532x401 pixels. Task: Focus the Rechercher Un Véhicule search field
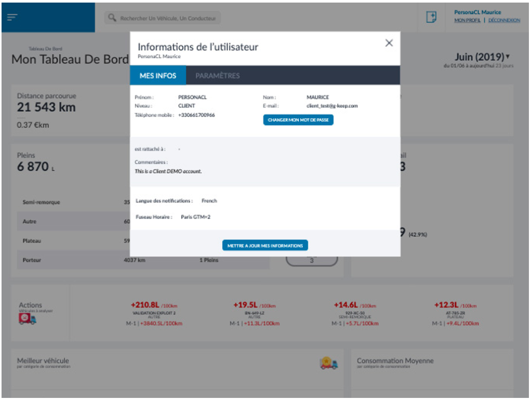[x=166, y=18]
